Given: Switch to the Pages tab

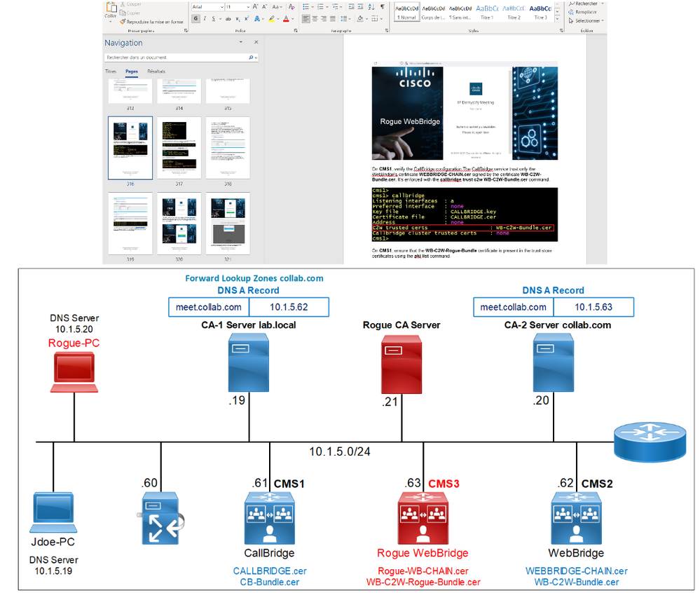Looking at the screenshot, I should pos(132,71).
